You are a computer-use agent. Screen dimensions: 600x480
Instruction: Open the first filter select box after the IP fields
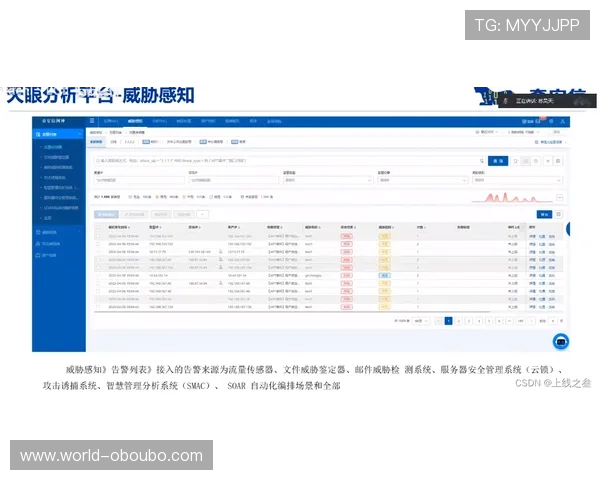[x=328, y=180]
